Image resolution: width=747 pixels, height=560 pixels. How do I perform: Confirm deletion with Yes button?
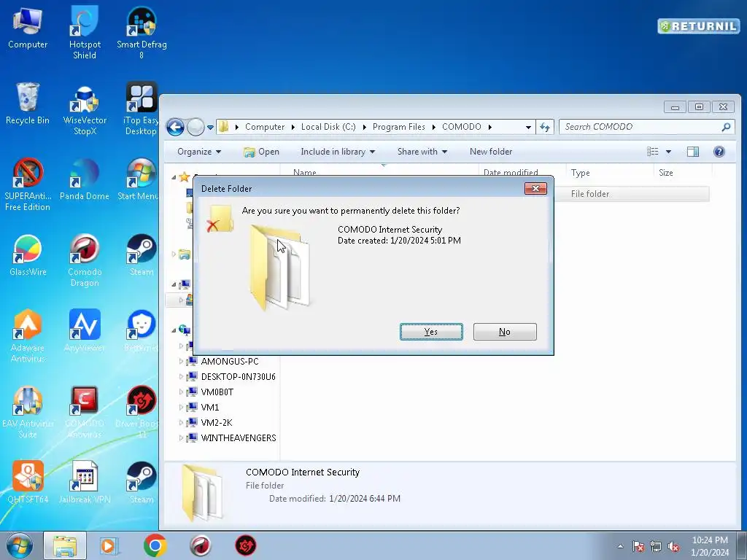tap(431, 332)
